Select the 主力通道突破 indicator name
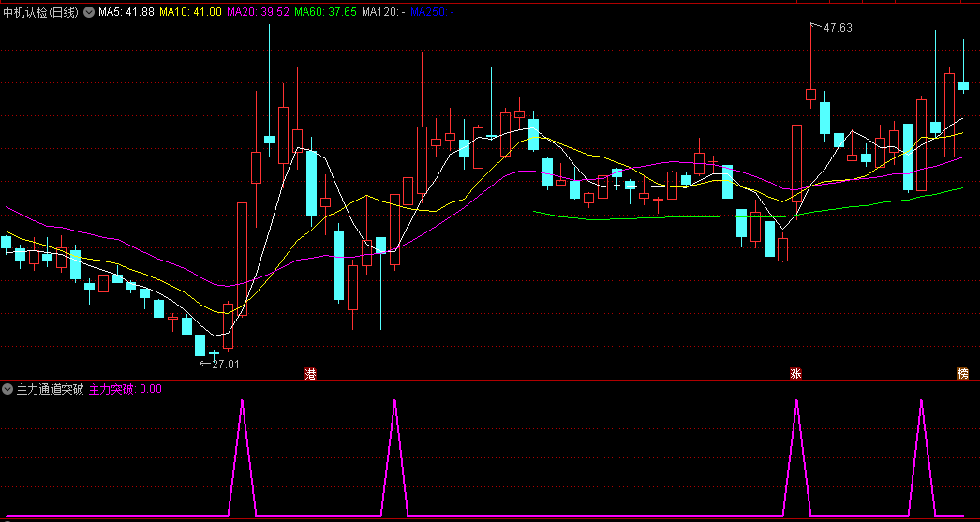 click(x=50, y=389)
